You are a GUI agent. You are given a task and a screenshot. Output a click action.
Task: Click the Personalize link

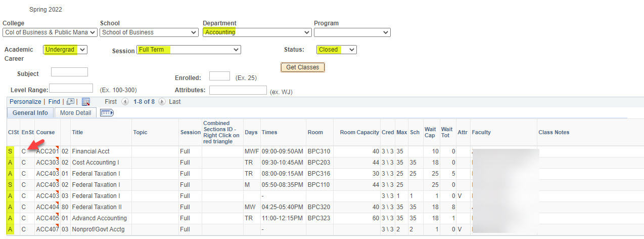(x=25, y=102)
